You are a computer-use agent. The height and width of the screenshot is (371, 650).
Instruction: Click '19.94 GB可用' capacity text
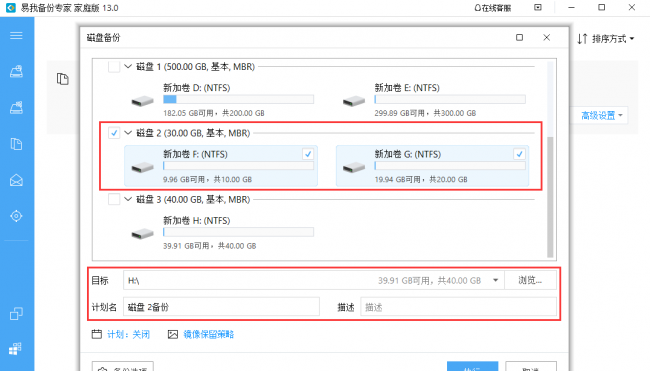point(398,179)
